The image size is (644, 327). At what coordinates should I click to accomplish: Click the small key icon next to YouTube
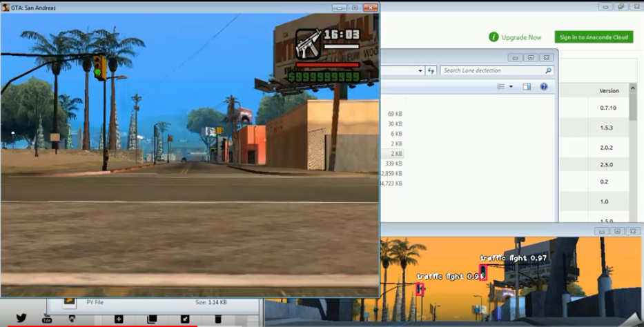pyautogui.click(x=72, y=319)
